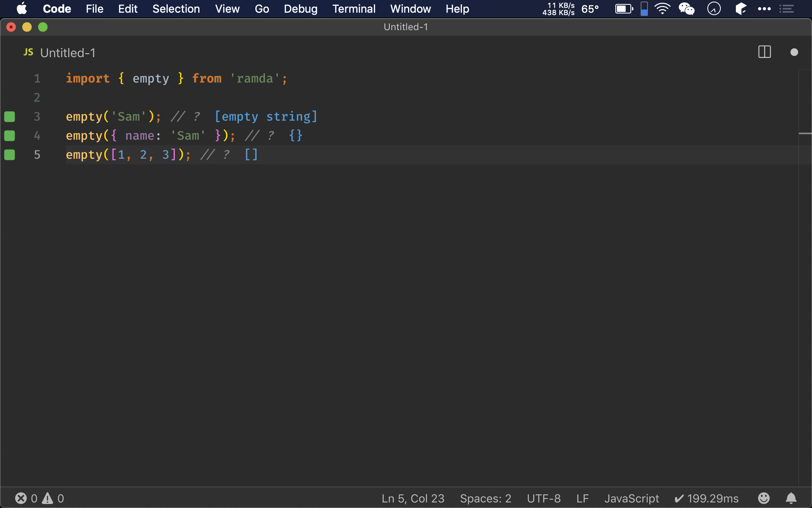Viewport: 812px width, 508px height.
Task: Select language mode JavaScript
Action: point(632,498)
